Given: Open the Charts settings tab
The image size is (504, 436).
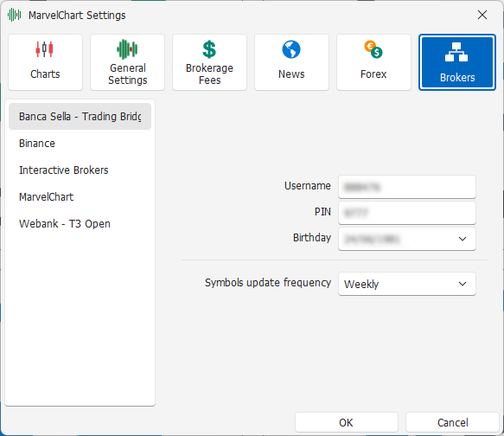Looking at the screenshot, I should click(x=45, y=62).
